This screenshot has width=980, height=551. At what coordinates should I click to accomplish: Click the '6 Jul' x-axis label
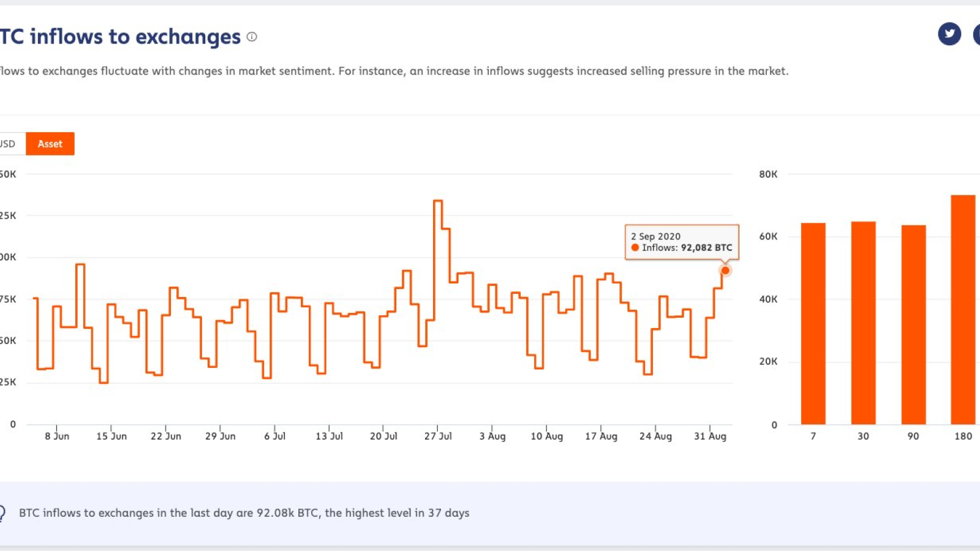[x=275, y=436]
